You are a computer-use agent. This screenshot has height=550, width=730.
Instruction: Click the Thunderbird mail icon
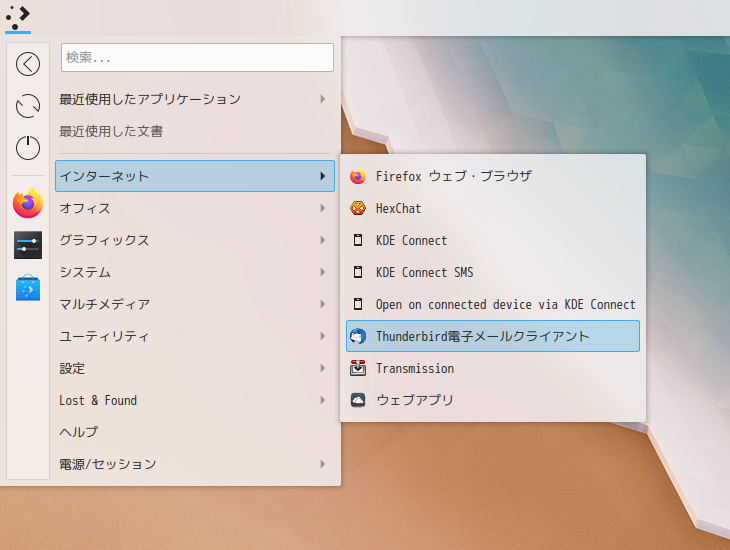pos(358,336)
